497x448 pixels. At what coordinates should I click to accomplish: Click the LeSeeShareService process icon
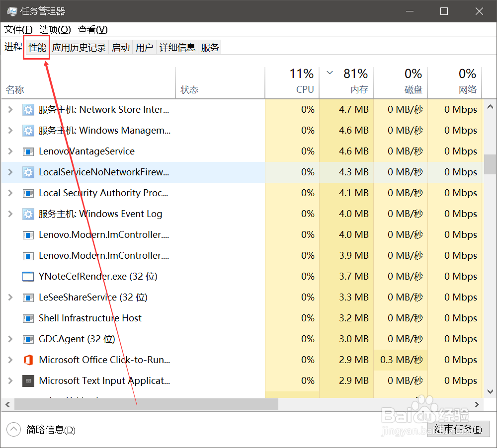28,298
